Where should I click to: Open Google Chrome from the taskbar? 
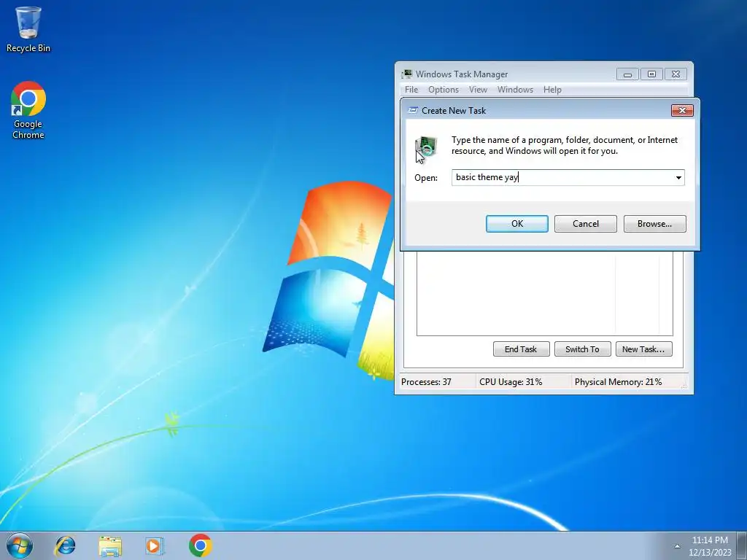(x=200, y=545)
